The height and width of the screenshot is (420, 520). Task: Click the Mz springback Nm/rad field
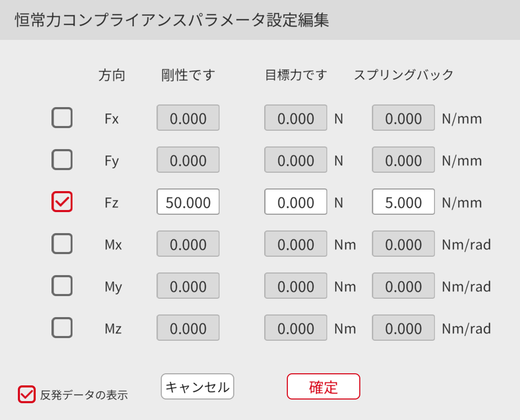[x=403, y=328]
